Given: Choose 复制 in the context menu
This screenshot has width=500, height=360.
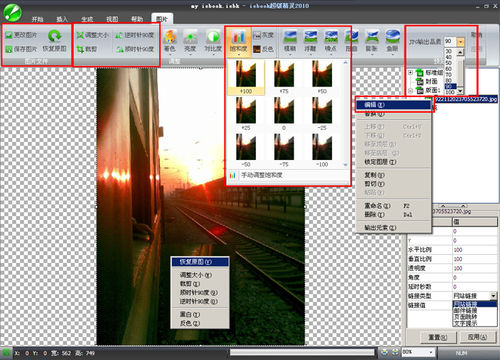Looking at the screenshot, I should tap(393, 175).
